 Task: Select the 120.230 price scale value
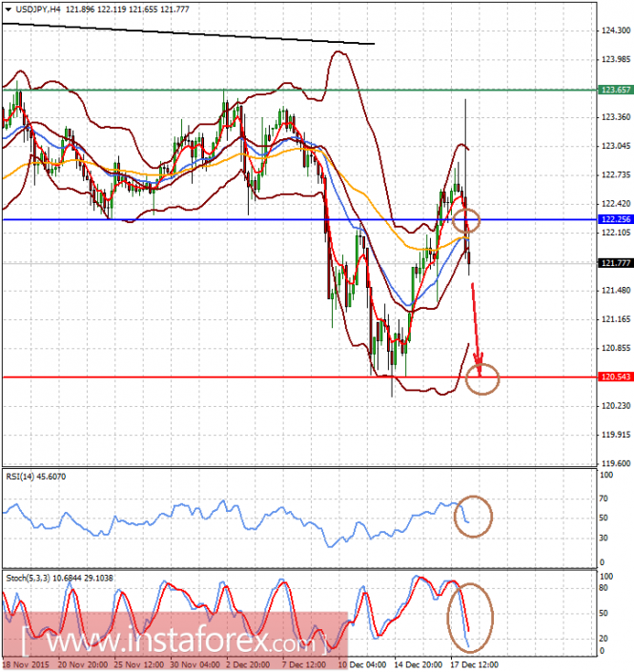coord(616,405)
